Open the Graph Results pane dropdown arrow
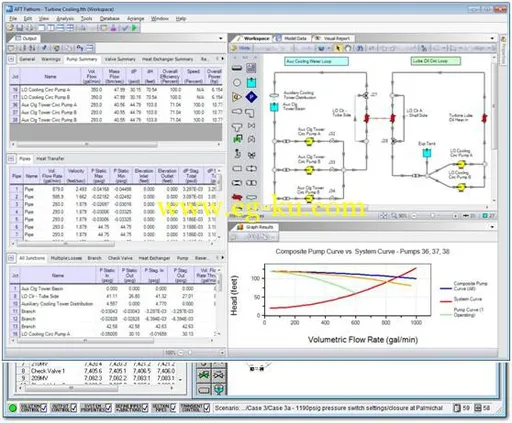This screenshot has width=512, height=423. [492, 227]
